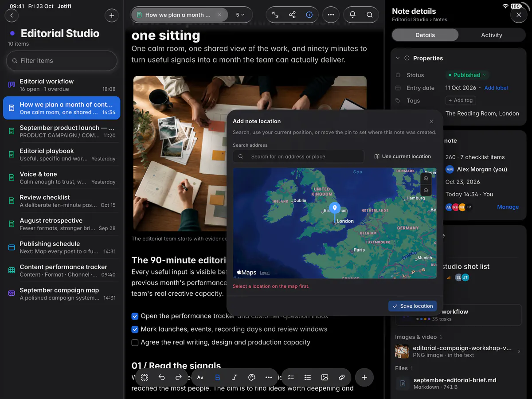The image size is (532, 399).
Task: Open the share icon in top toolbar
Action: tap(292, 15)
